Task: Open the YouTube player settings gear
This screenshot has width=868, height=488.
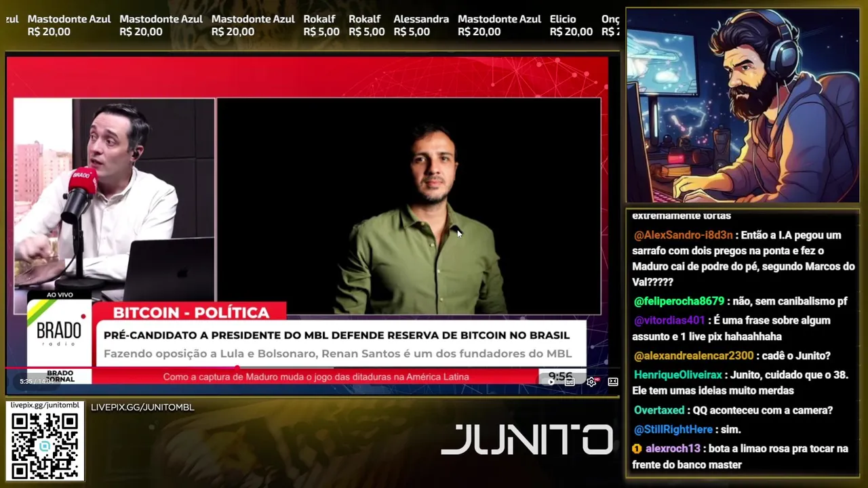Action: pyautogui.click(x=591, y=382)
